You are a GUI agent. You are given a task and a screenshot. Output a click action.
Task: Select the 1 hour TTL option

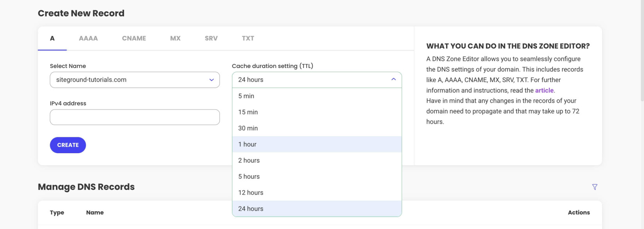click(317, 144)
